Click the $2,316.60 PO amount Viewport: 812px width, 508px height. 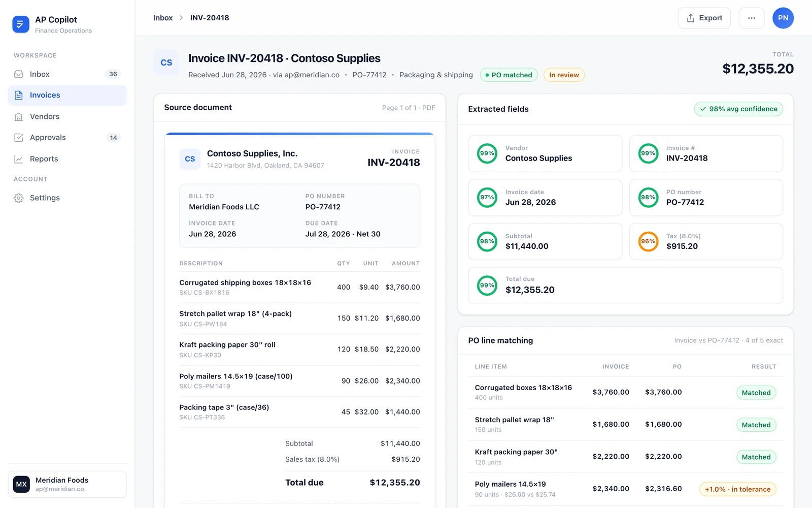click(x=663, y=489)
